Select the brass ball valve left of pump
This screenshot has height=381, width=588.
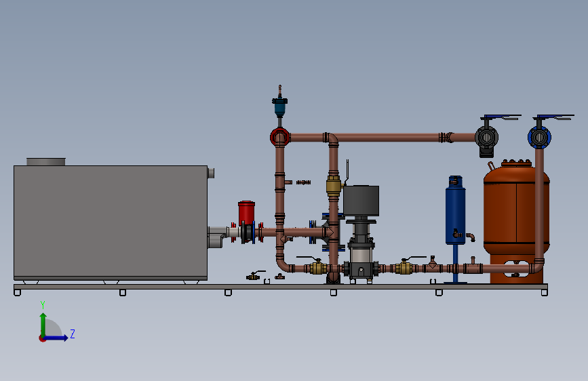click(x=317, y=268)
